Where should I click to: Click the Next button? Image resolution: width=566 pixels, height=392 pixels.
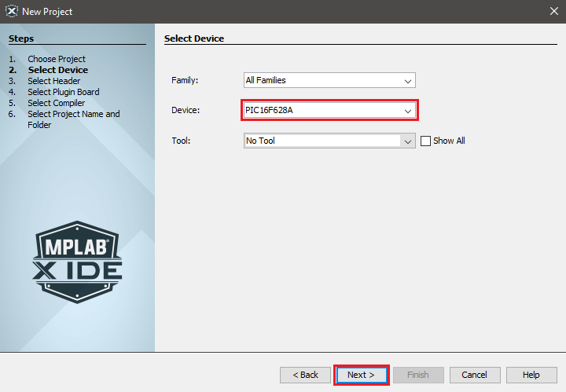tap(362, 375)
